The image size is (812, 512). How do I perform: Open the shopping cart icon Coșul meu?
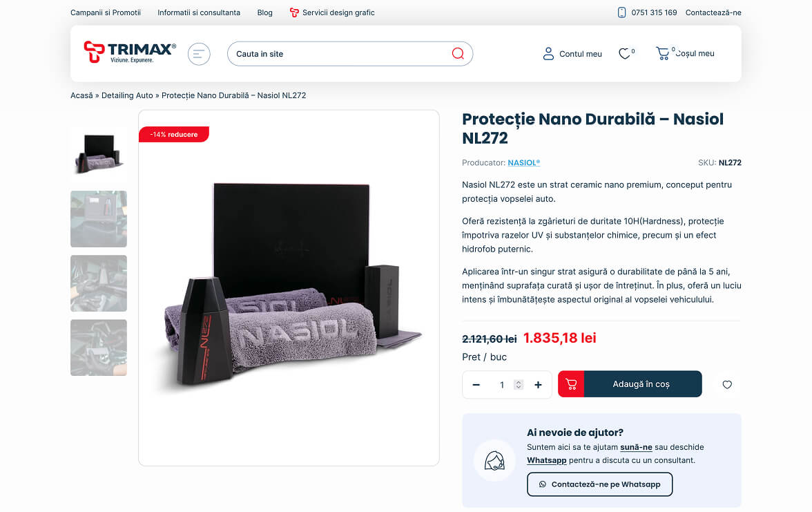[x=662, y=53]
